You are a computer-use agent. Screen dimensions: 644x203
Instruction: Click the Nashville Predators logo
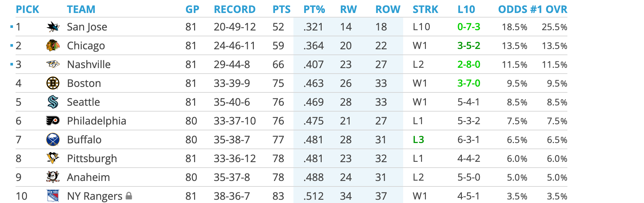pyautogui.click(x=53, y=65)
